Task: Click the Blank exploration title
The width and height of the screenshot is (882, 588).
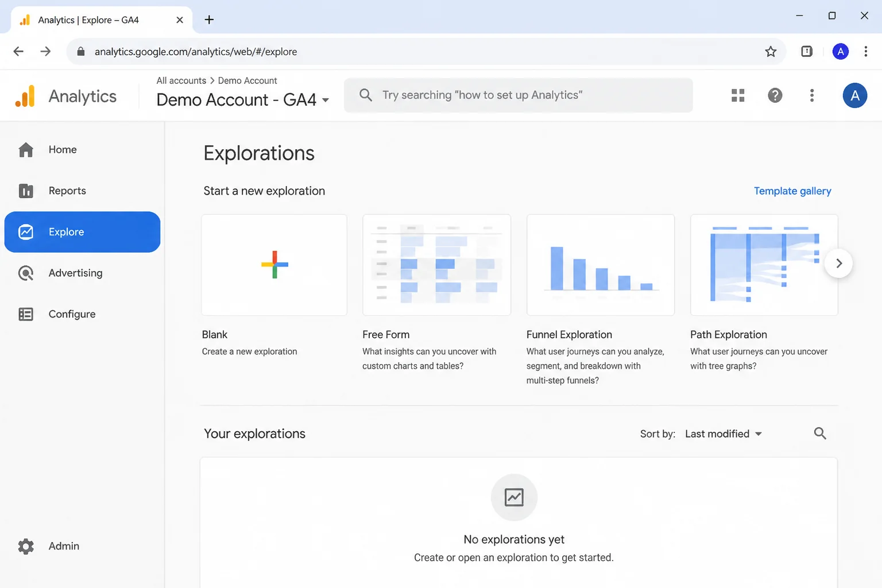Action: click(x=215, y=335)
